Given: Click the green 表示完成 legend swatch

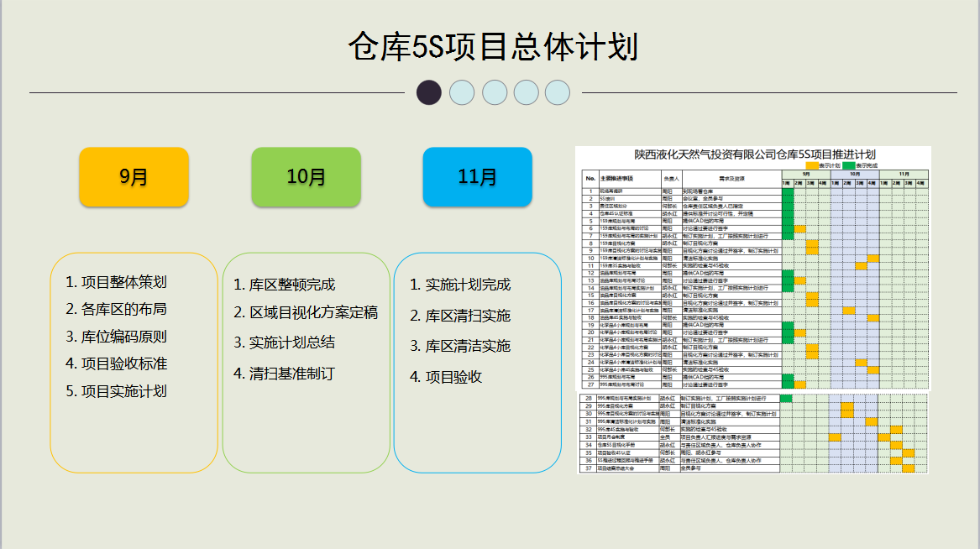Looking at the screenshot, I should click(x=848, y=165).
